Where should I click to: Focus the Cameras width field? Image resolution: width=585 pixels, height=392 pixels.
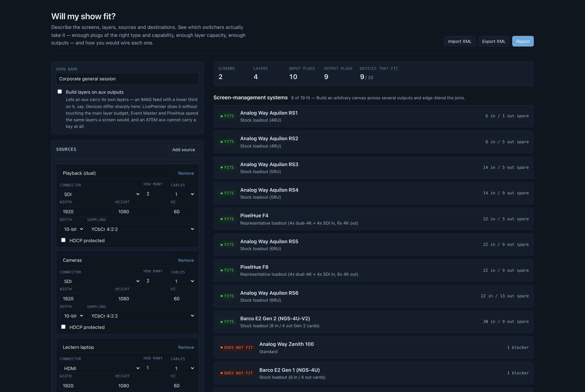(x=86, y=299)
